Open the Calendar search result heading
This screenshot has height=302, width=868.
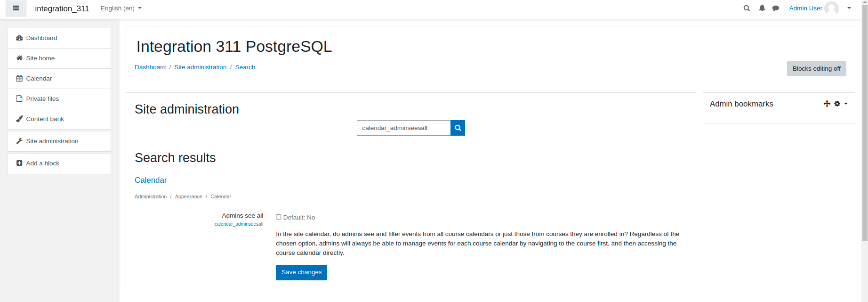151,180
